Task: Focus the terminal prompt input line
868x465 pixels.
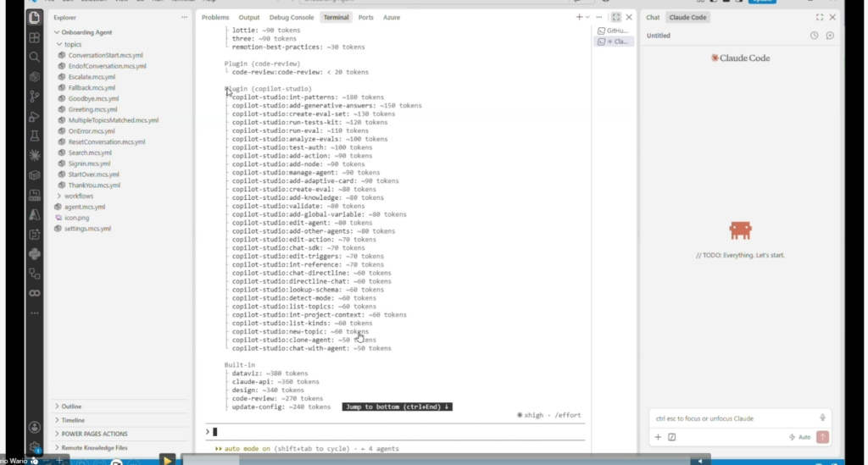Action: 395,432
